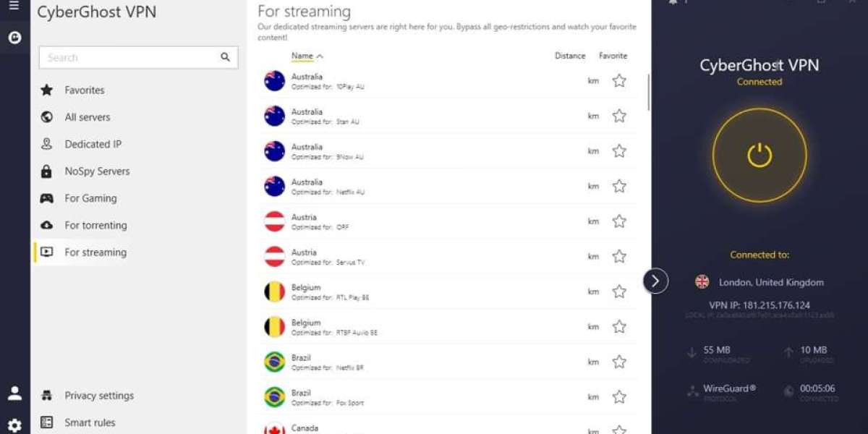Viewport: 868px width, 434px height.
Task: Open the For Gaming section
Action: pos(90,198)
